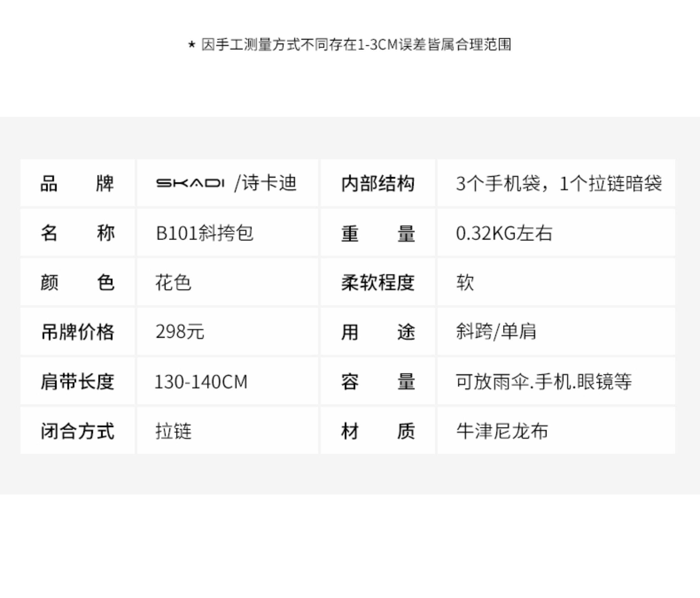Click the 可放雨伞.手机.眼镜等 capacity text
Screen dimensions: 700x598
coord(543,382)
